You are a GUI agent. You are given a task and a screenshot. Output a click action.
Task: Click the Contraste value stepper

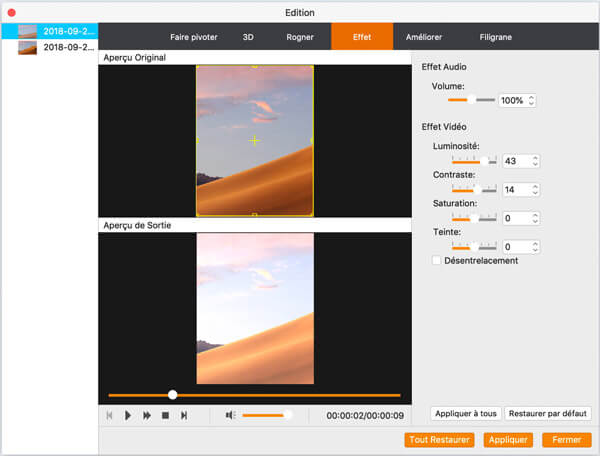click(536, 190)
